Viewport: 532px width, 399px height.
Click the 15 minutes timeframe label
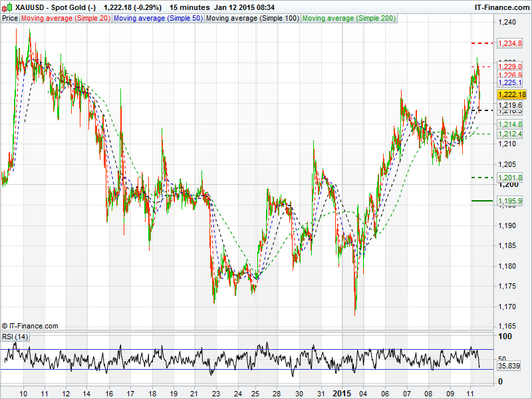click(x=190, y=7)
